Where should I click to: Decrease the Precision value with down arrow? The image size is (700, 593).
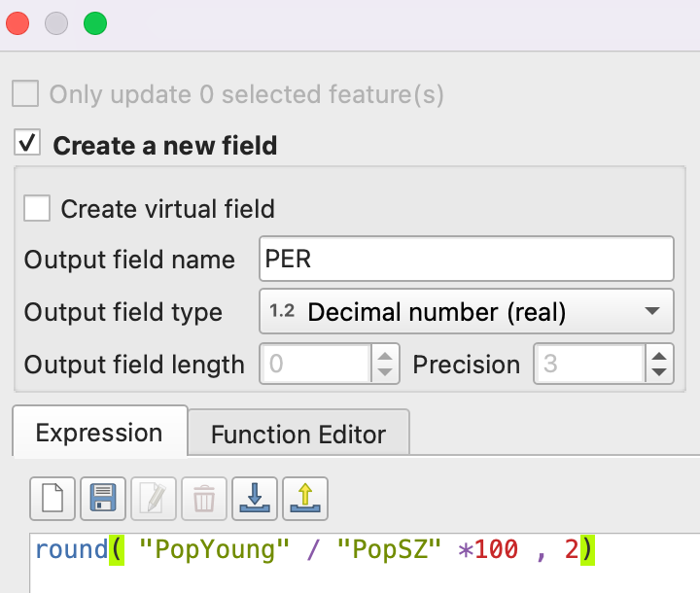660,373
